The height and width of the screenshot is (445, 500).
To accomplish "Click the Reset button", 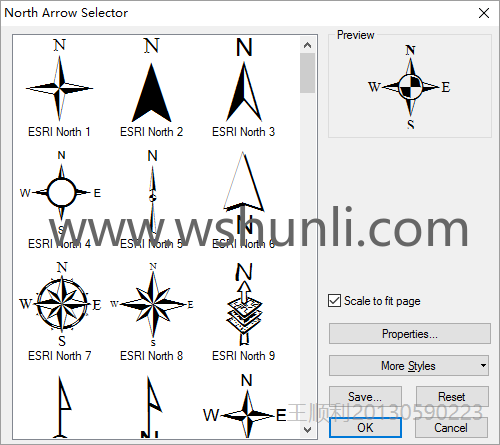I will (x=452, y=397).
